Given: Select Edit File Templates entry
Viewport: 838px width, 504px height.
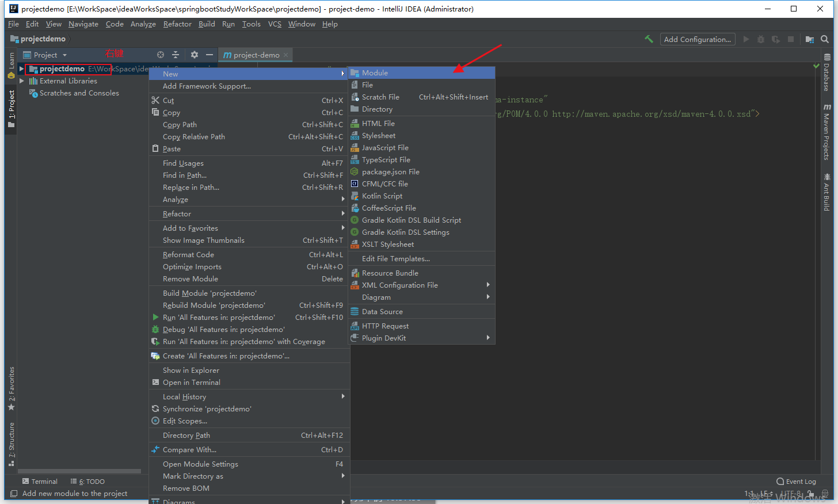Looking at the screenshot, I should (x=422, y=259).
